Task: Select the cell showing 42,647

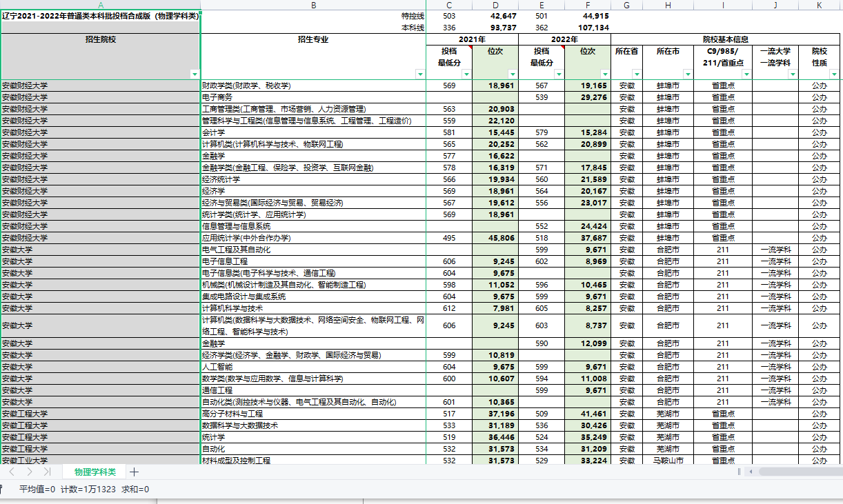Action: point(495,16)
